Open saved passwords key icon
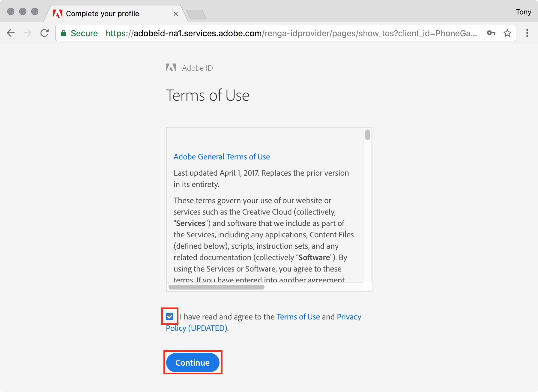Image resolution: width=538 pixels, height=392 pixels. coord(491,33)
